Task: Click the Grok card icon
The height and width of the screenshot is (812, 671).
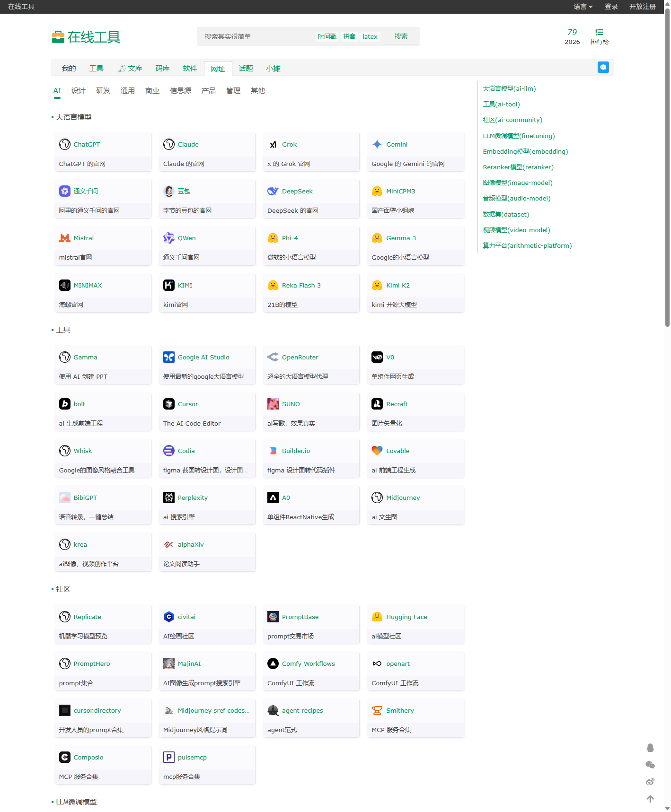Action: [273, 144]
